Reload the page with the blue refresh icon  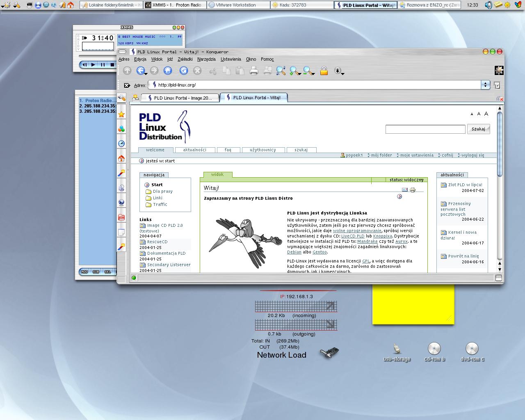point(184,71)
